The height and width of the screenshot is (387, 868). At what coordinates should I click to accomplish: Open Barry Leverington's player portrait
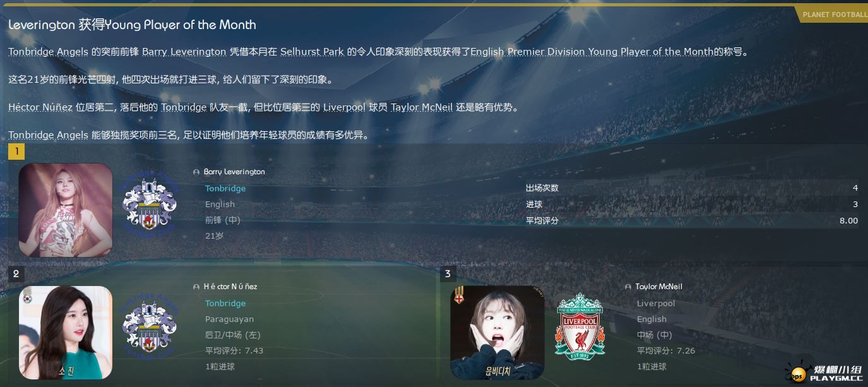click(66, 210)
